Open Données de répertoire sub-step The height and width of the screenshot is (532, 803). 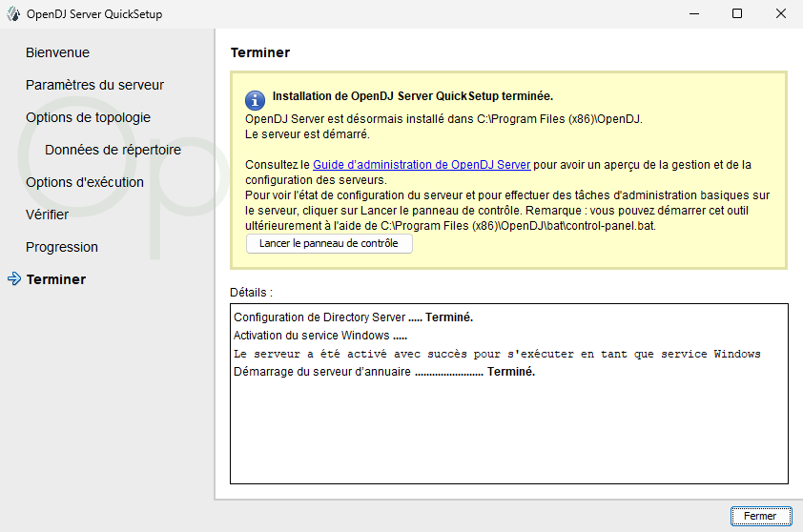pos(113,150)
